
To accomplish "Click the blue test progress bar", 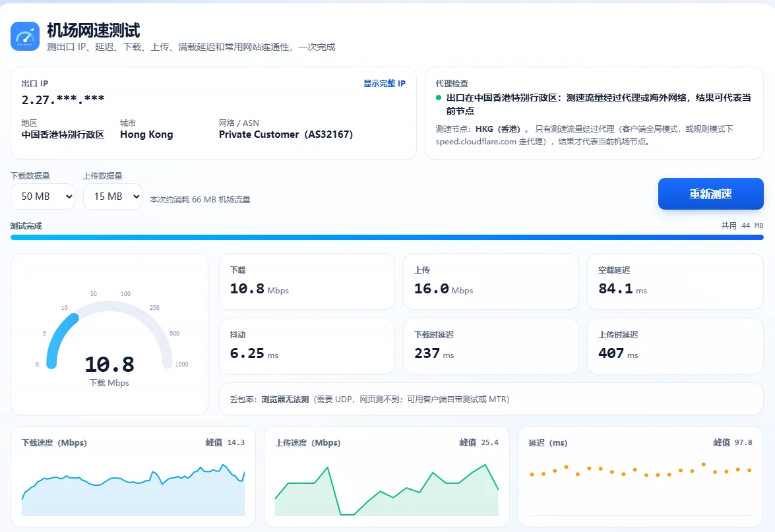I will coord(387,237).
